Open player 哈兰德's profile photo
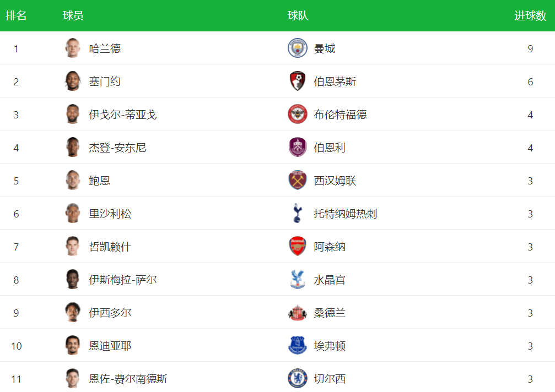This screenshot has width=555, height=392. [x=72, y=48]
